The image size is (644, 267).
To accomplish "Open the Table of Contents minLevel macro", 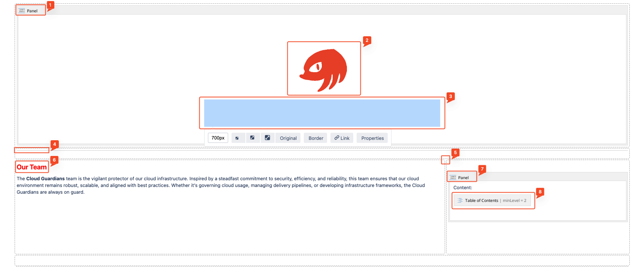I will pyautogui.click(x=495, y=200).
